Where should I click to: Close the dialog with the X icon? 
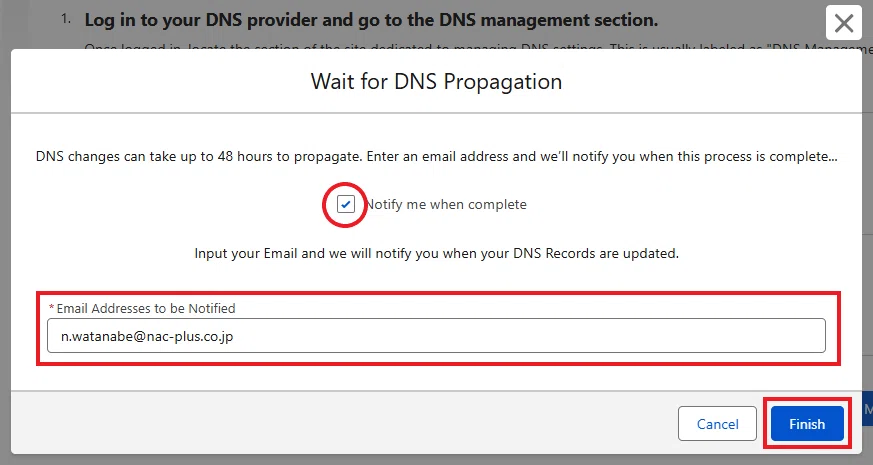pos(843,23)
